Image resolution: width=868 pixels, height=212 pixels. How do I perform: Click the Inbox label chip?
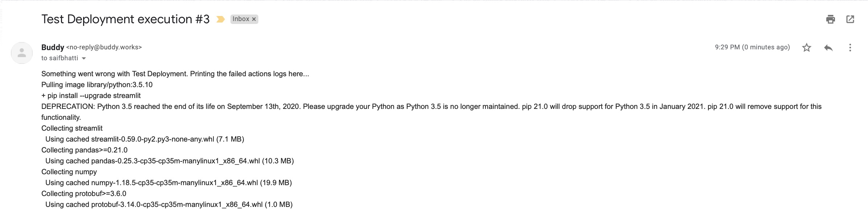(x=241, y=19)
